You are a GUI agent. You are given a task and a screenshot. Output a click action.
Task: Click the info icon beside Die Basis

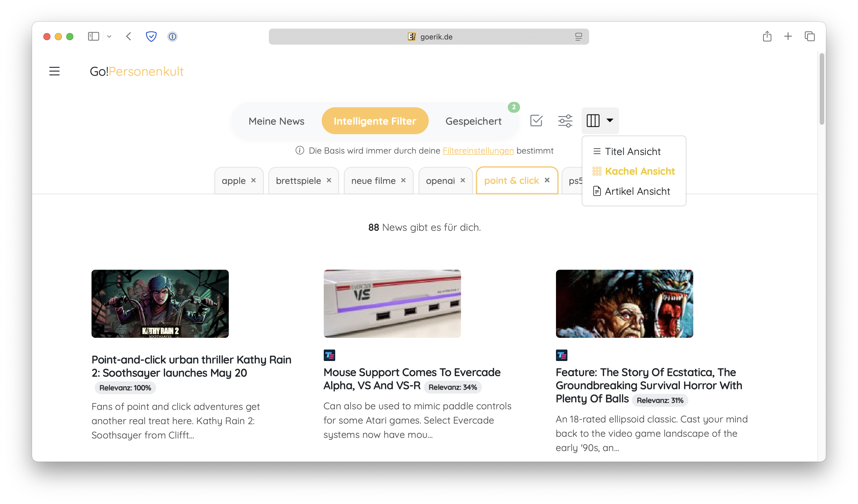[300, 150]
